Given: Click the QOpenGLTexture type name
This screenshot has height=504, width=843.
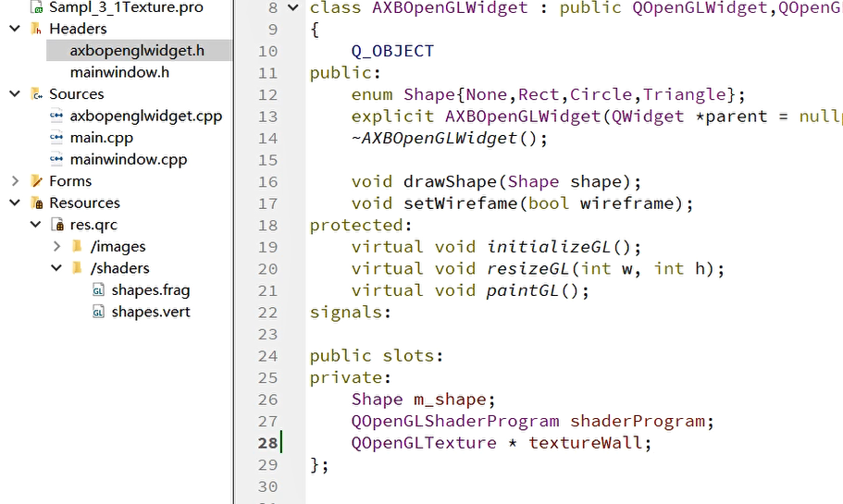Looking at the screenshot, I should tap(424, 443).
